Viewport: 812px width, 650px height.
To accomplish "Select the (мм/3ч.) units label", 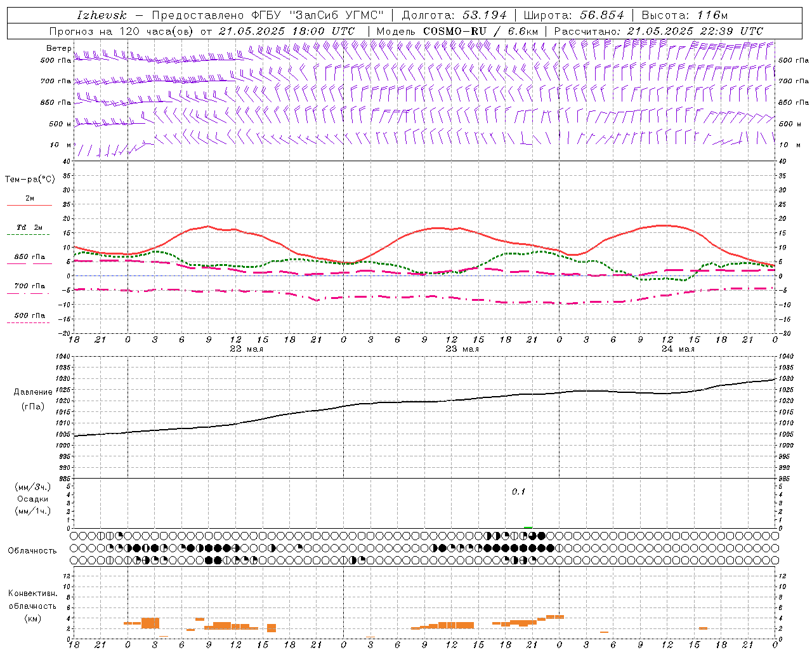I will (x=32, y=487).
